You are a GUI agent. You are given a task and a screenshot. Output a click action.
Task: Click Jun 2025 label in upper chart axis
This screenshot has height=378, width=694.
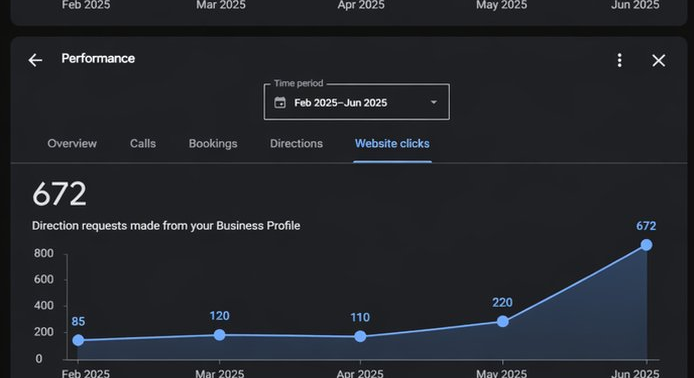point(635,5)
